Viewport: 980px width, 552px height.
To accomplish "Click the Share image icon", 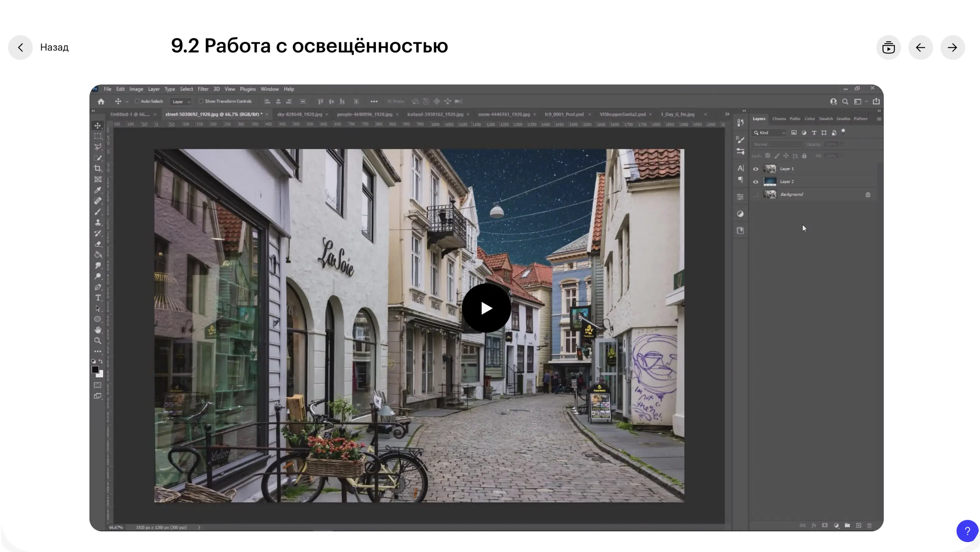I will pos(876,101).
